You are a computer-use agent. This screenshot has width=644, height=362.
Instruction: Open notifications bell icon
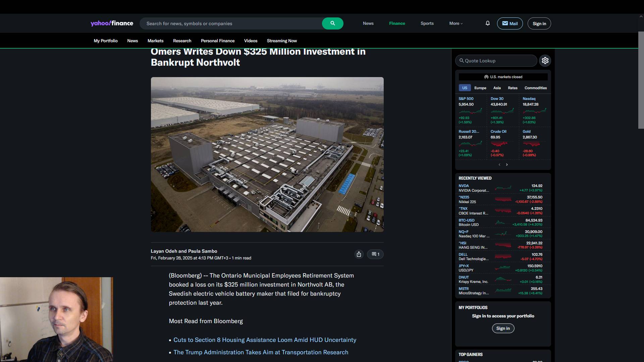click(x=488, y=23)
